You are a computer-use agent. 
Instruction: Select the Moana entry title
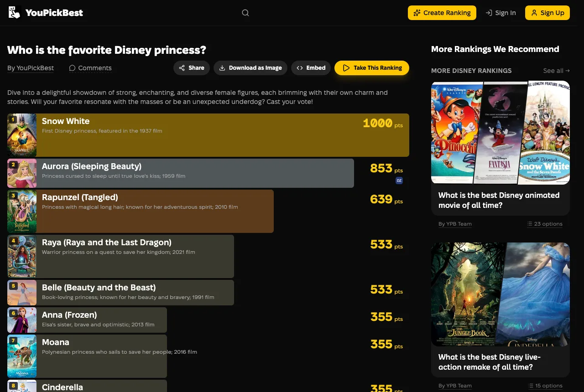(56, 342)
